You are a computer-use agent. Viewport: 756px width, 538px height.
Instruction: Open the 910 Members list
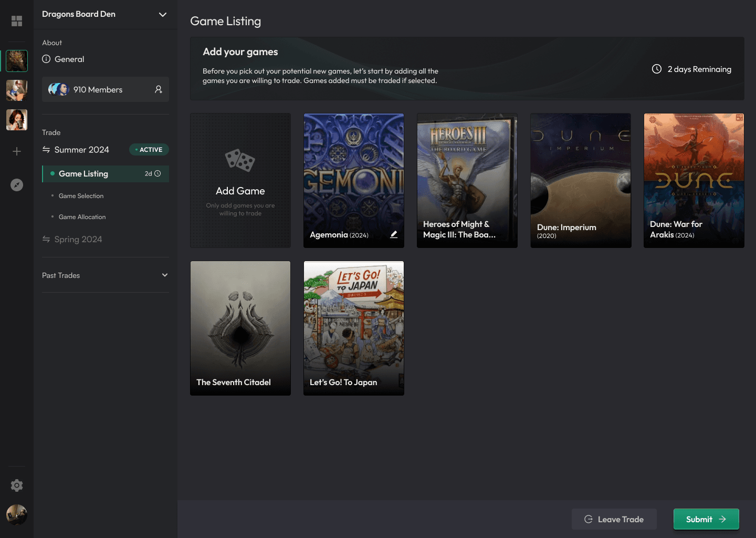(x=106, y=89)
